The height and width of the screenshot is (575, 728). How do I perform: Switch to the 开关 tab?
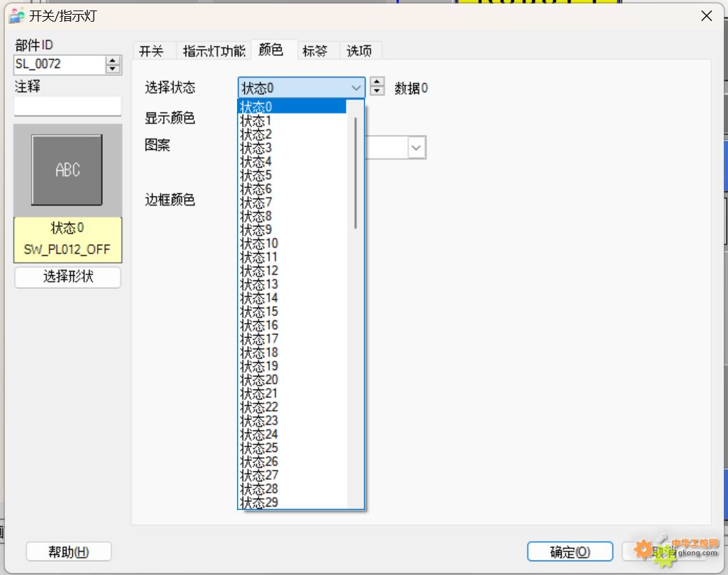click(x=151, y=51)
